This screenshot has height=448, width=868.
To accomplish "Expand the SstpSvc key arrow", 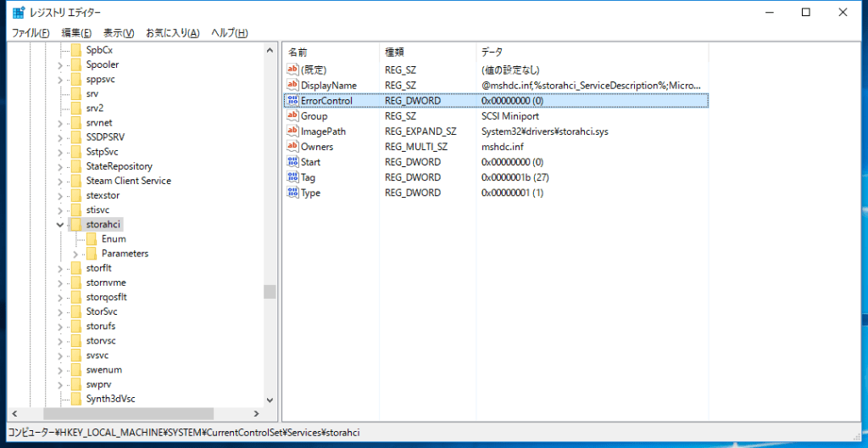I will (60, 151).
